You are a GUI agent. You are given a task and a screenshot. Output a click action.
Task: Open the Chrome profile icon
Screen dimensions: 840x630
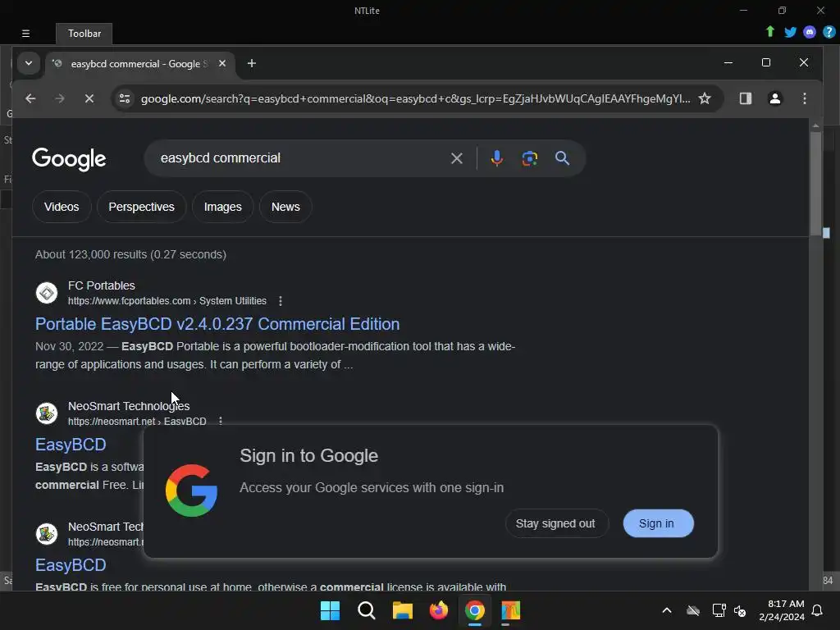[774, 98]
